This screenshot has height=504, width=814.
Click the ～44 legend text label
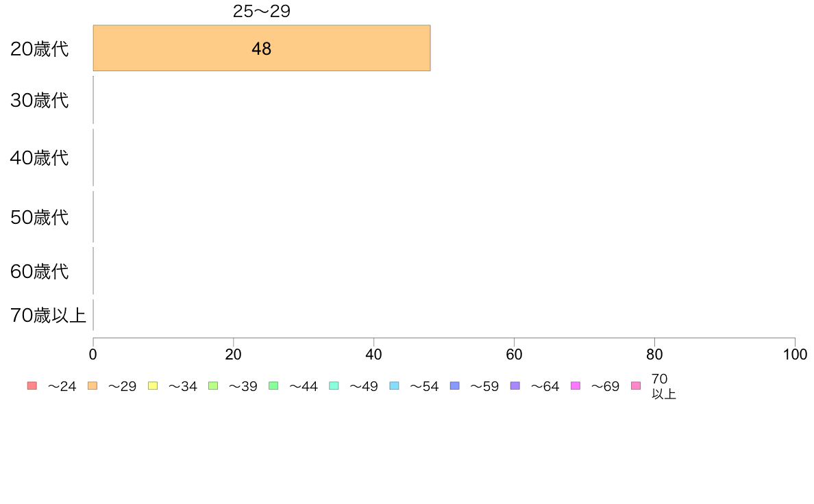(303, 387)
